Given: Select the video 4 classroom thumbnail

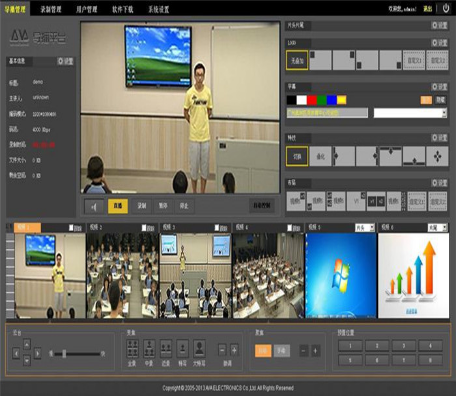Looking at the screenshot, I should point(268,275).
